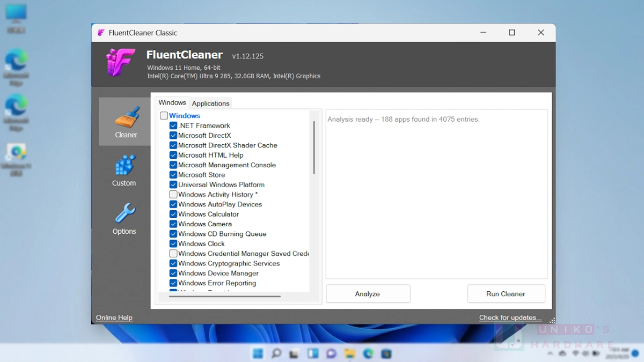Image resolution: width=644 pixels, height=362 pixels.
Task: Uncheck Windows Cryptographic Services
Action: tap(173, 263)
